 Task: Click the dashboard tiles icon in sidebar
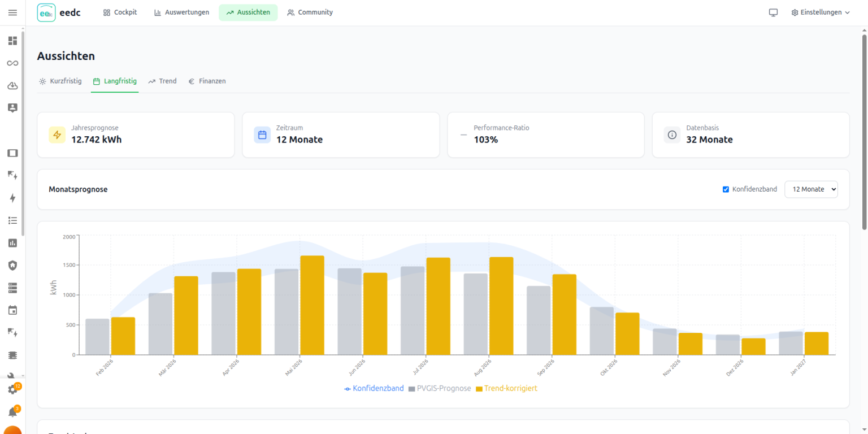(x=12, y=41)
